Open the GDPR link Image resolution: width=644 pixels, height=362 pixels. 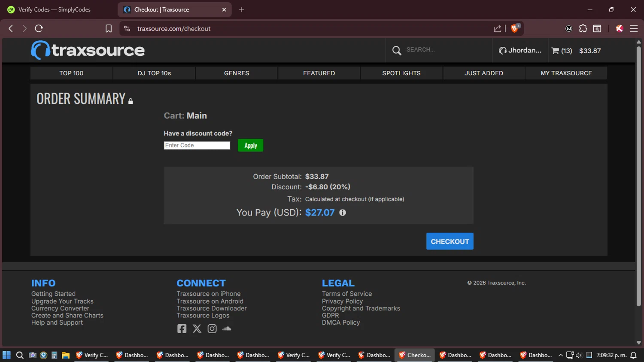pos(331,315)
